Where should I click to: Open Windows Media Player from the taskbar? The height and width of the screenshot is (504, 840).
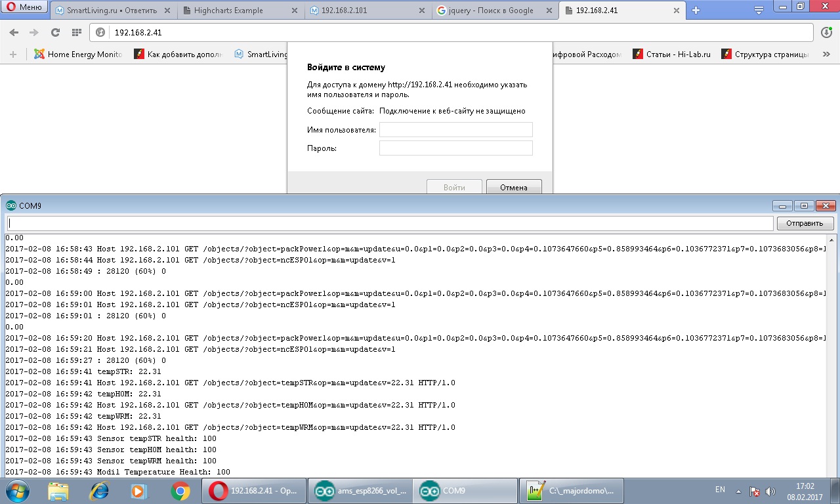tap(139, 490)
